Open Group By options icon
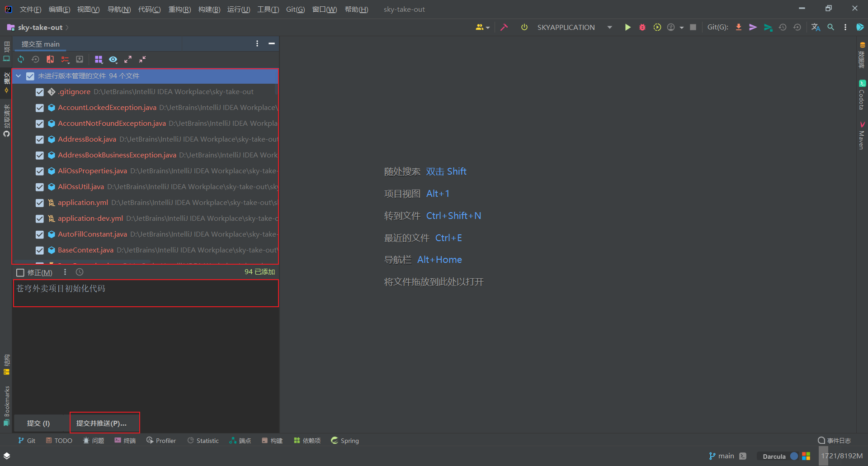The height and width of the screenshot is (466, 868). point(99,59)
